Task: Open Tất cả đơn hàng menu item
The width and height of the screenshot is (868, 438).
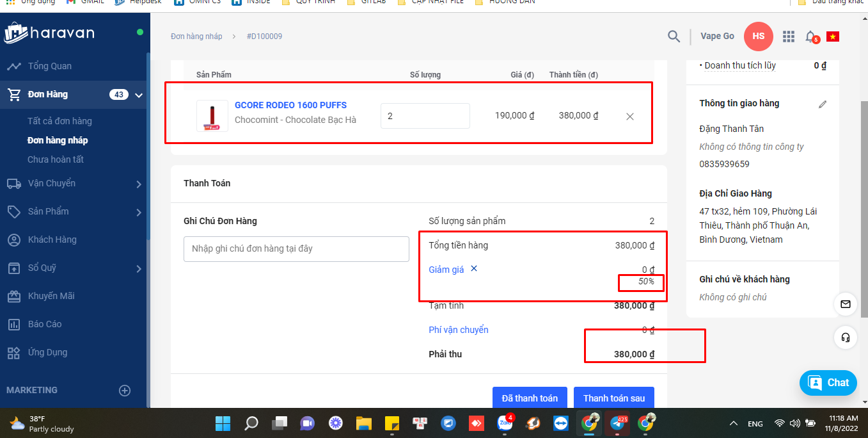Action: click(59, 121)
